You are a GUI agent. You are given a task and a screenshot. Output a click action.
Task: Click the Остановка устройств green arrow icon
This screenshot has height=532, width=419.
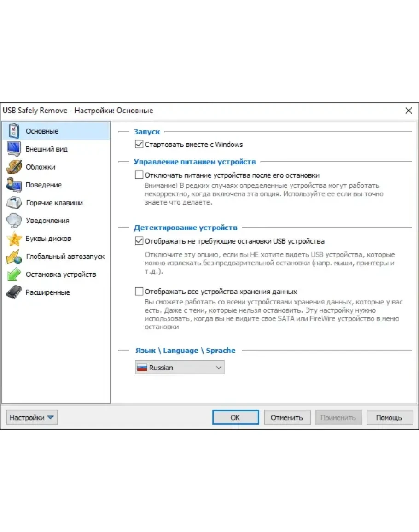click(x=14, y=275)
